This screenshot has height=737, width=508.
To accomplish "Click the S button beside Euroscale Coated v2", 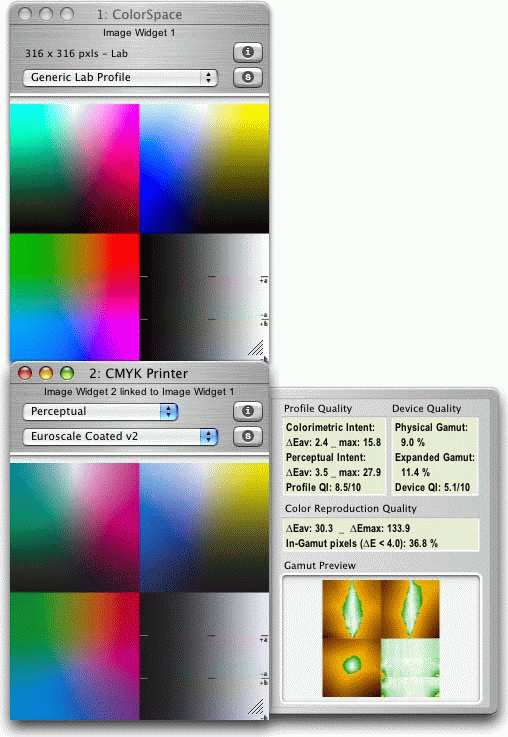I will (x=248, y=436).
